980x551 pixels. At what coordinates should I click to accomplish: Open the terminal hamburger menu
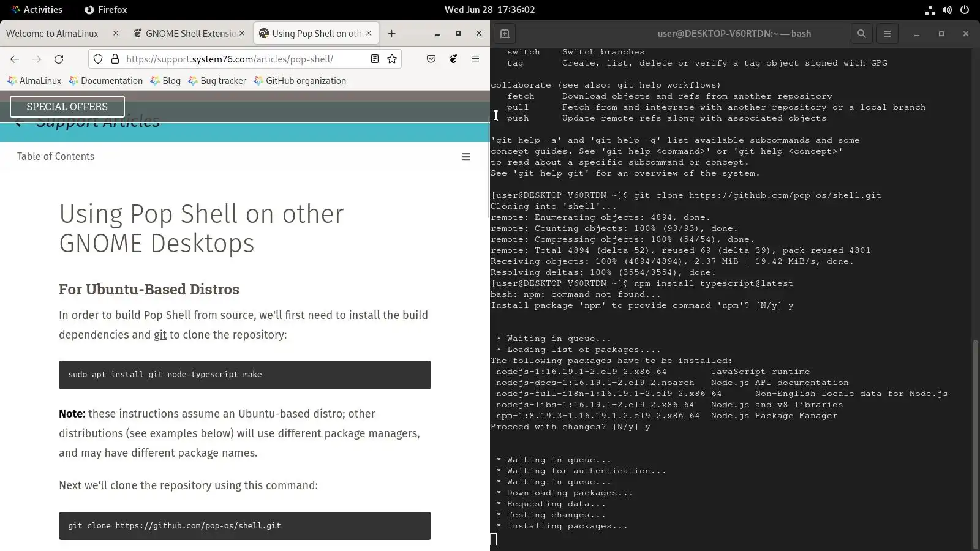pos(888,34)
